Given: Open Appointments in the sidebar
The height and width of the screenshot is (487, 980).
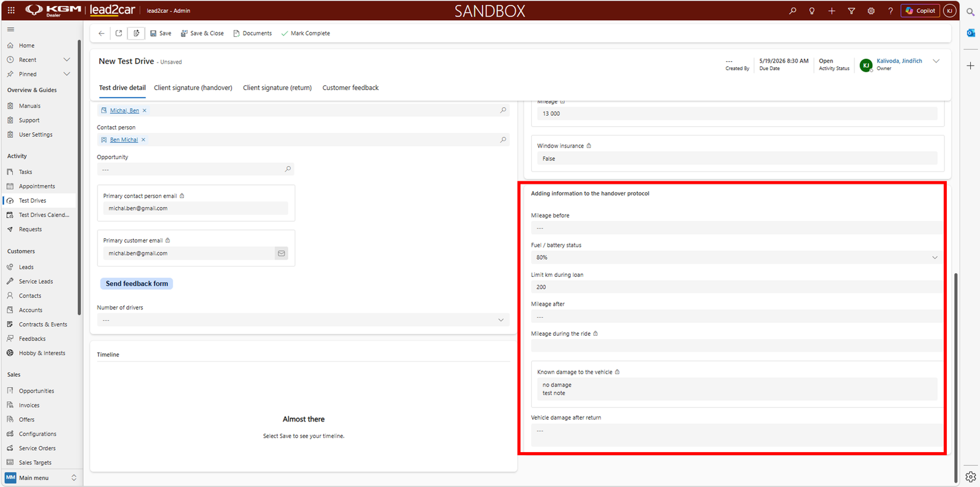Looking at the screenshot, I should click(37, 186).
